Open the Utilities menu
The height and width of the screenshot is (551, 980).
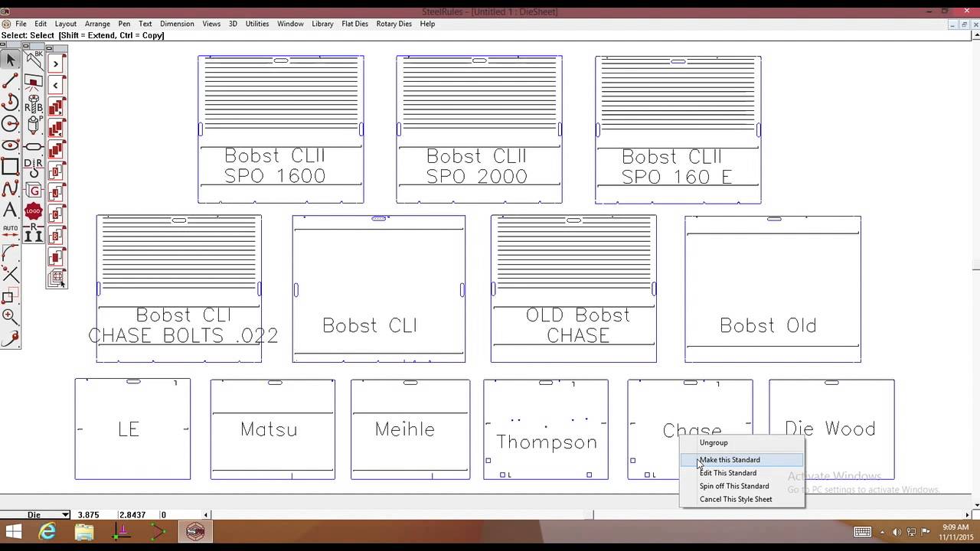click(257, 24)
